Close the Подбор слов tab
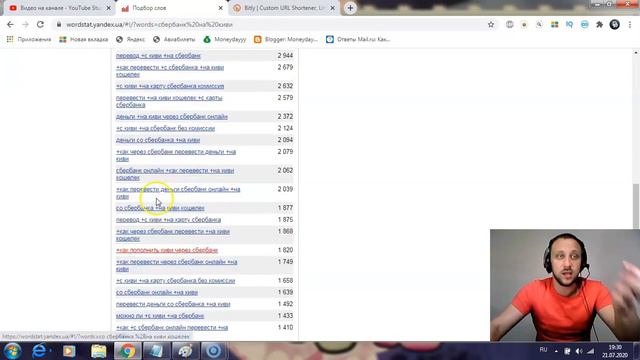The height and width of the screenshot is (360, 640). tap(221, 8)
